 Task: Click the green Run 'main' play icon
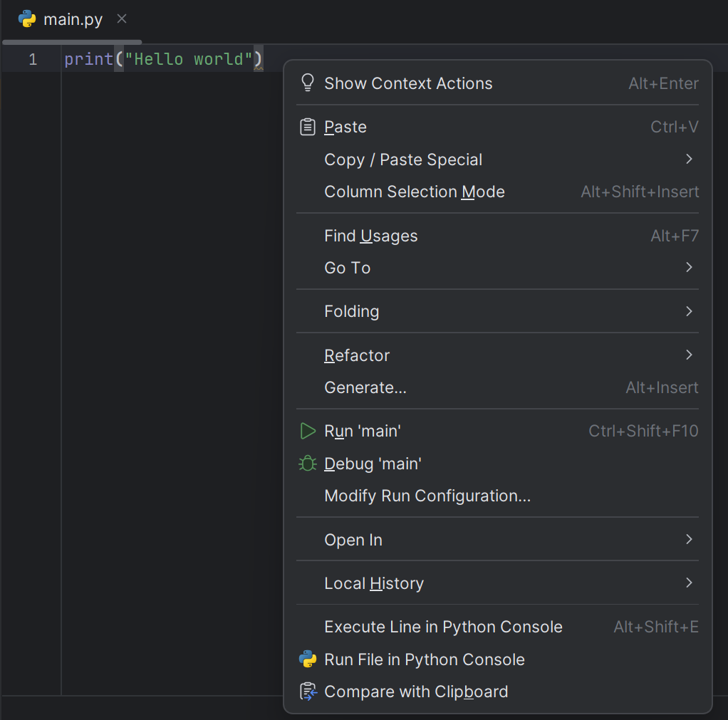(308, 431)
